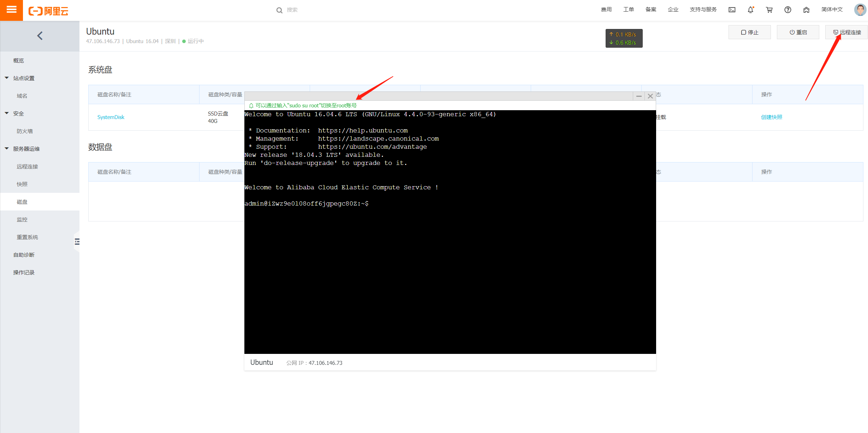This screenshot has width=868, height=433.
Task: Select 磁盘 in the sidebar
Action: pos(40,202)
